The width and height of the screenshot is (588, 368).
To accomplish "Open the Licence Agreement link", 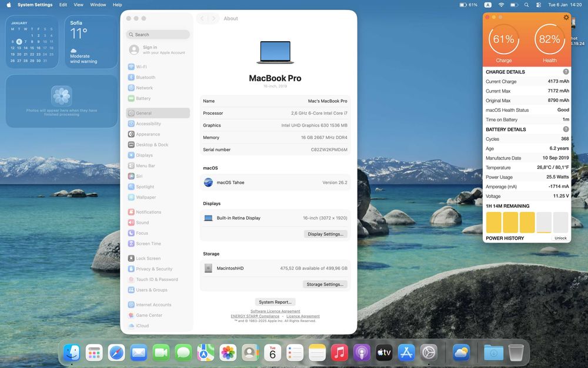I will pyautogui.click(x=303, y=316).
